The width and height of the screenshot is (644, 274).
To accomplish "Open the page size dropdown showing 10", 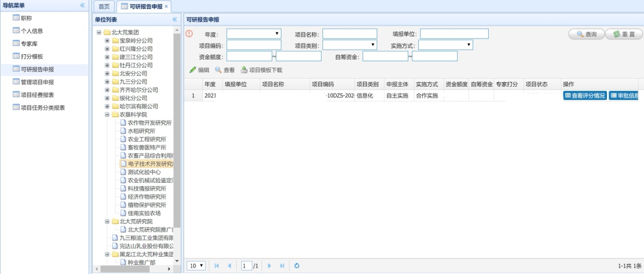I will click(196, 265).
